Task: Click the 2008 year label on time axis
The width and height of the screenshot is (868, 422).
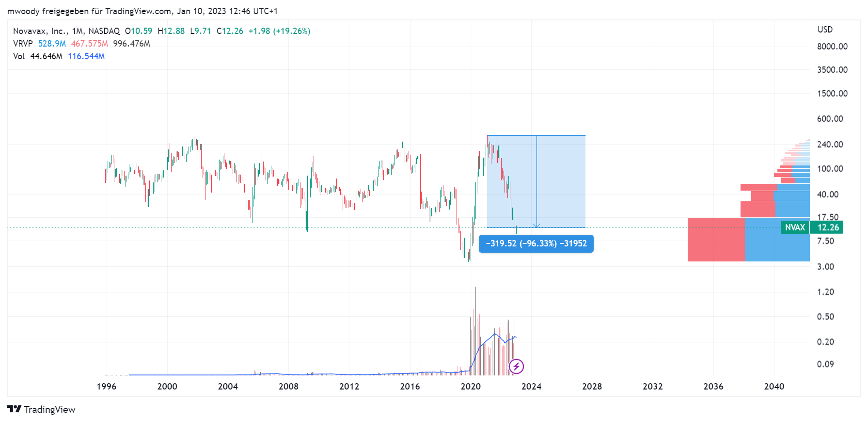Action: pyautogui.click(x=288, y=387)
